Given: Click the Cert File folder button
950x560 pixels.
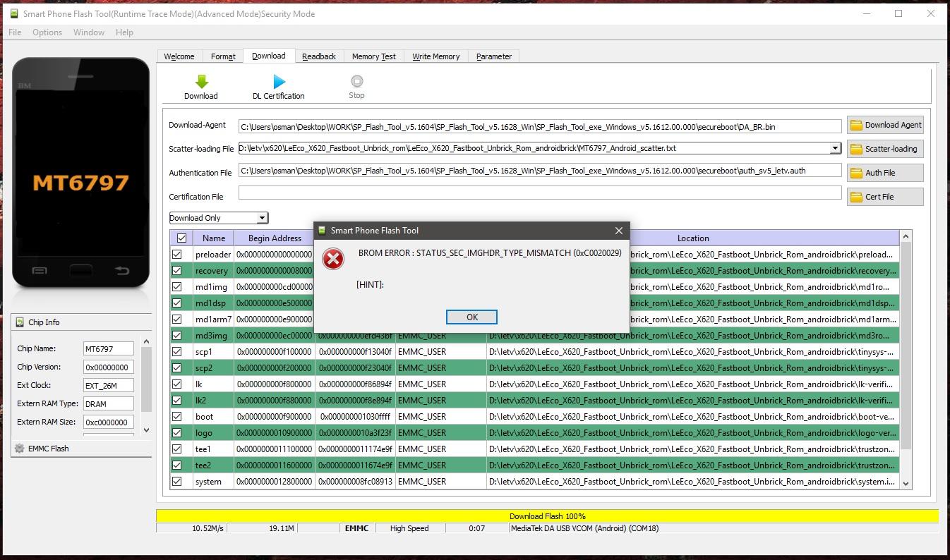Looking at the screenshot, I should click(885, 197).
